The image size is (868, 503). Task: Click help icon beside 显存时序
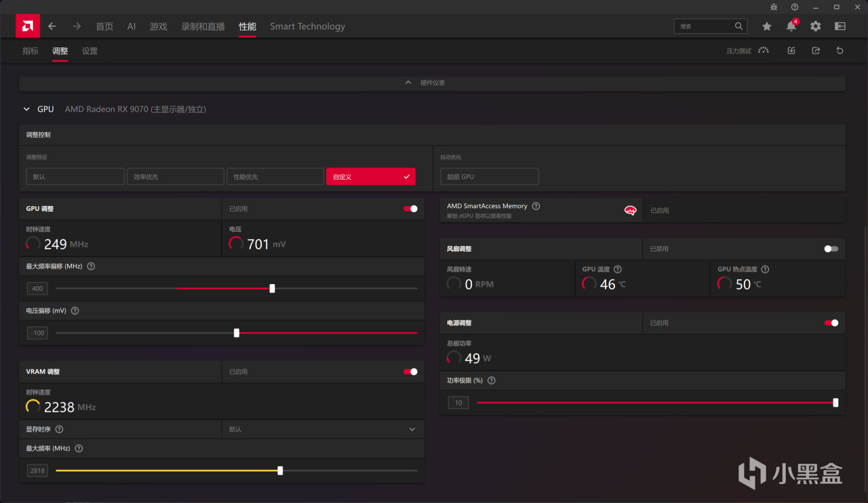(x=59, y=430)
